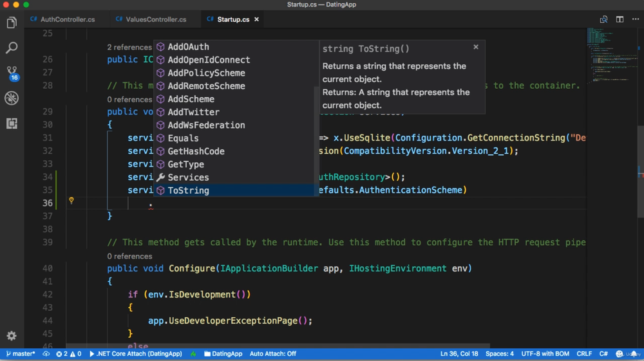
Task: Open the Extensions view icon
Action: coord(12,123)
